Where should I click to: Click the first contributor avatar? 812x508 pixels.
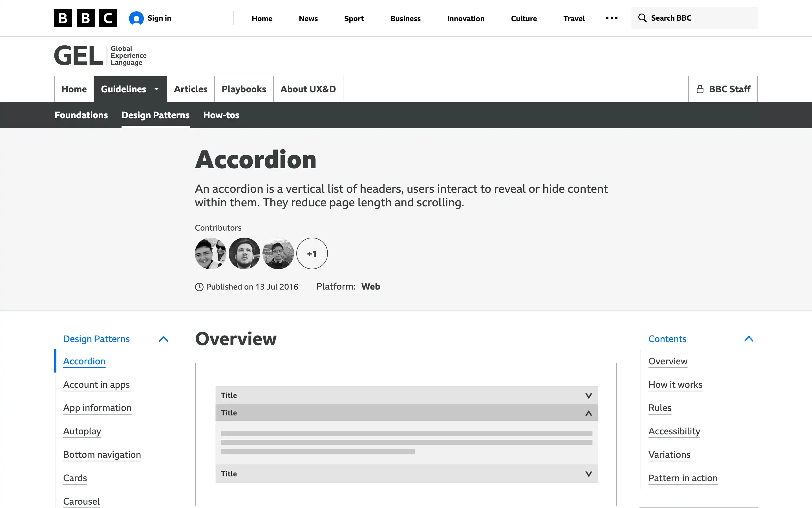tap(210, 253)
